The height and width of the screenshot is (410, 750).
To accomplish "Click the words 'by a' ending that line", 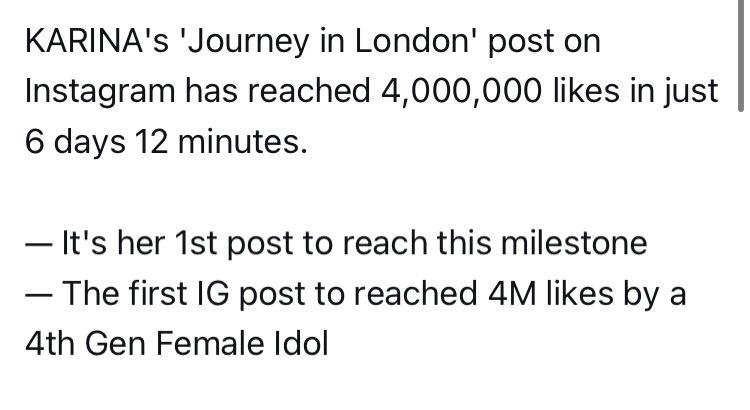I will [655, 294].
